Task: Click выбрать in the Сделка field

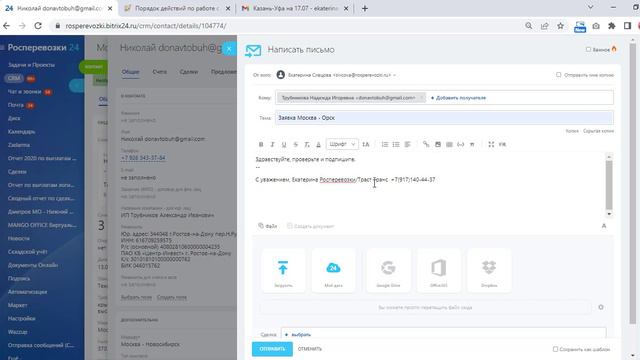Action: (x=301, y=335)
